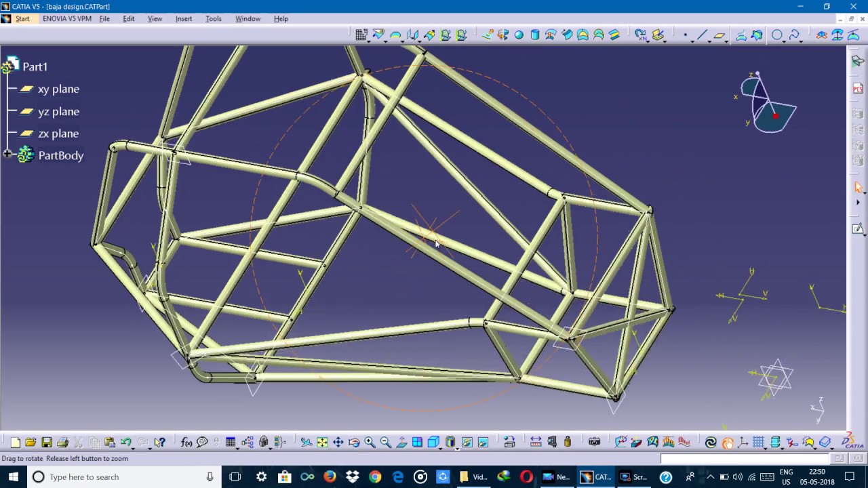
Task: Activate the Rotate view tool
Action: click(354, 443)
